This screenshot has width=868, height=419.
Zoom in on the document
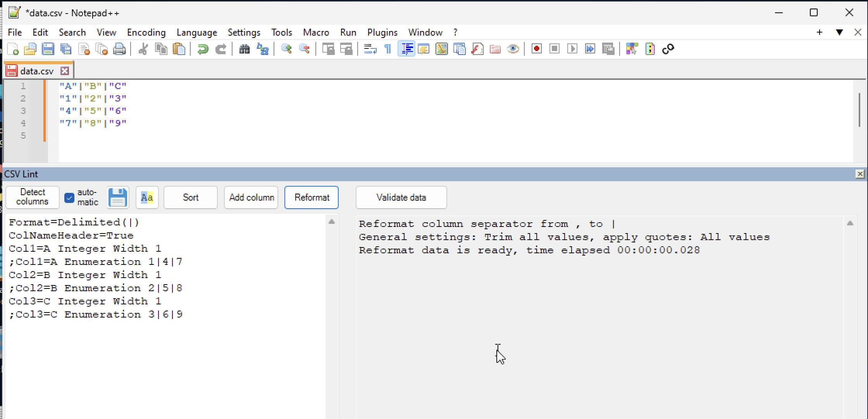287,49
